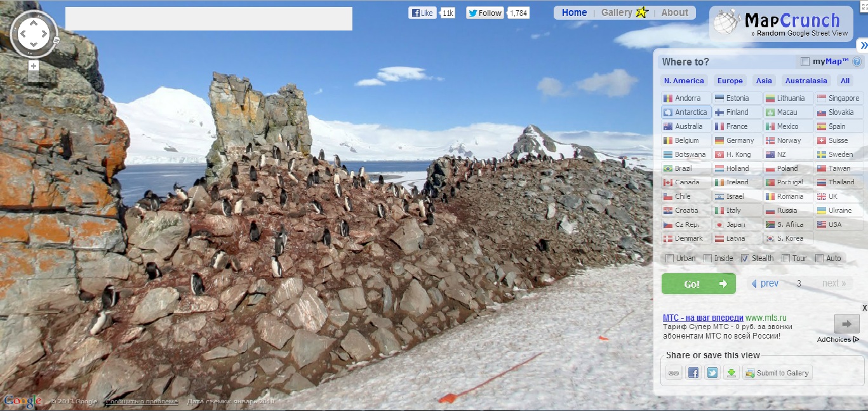Enable the Urban checkbox
The width and height of the screenshot is (868, 411).
pyautogui.click(x=669, y=259)
